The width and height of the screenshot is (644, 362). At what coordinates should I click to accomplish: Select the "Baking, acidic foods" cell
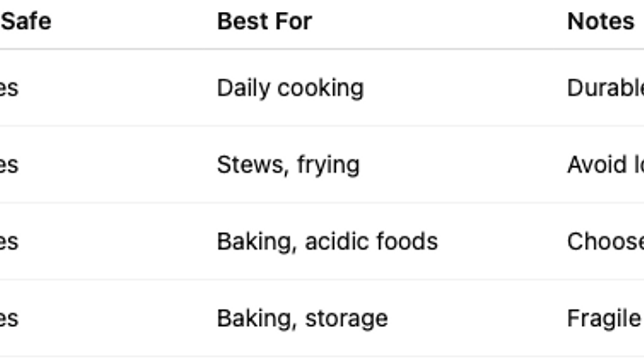pos(327,242)
